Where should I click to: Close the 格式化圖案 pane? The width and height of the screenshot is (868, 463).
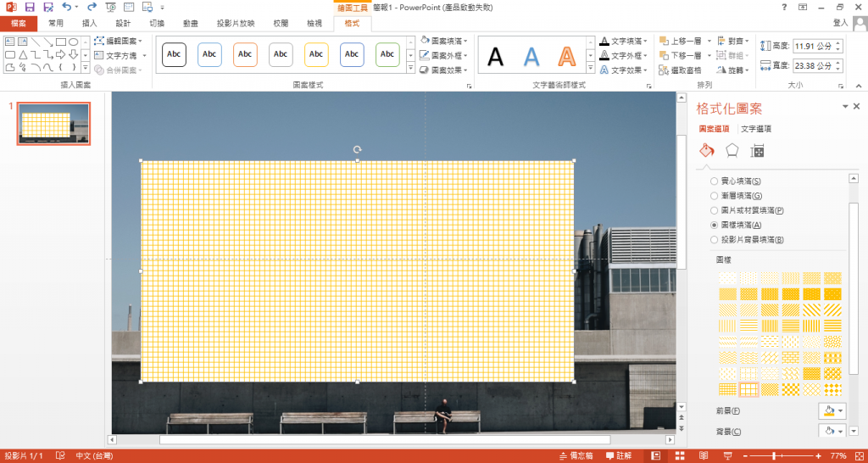coord(856,106)
